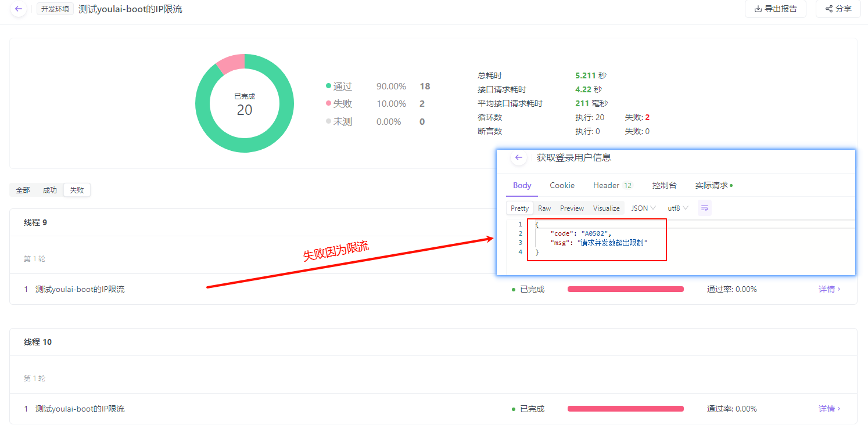Select the 失败 filter tab
The height and width of the screenshot is (429, 868).
(x=77, y=190)
